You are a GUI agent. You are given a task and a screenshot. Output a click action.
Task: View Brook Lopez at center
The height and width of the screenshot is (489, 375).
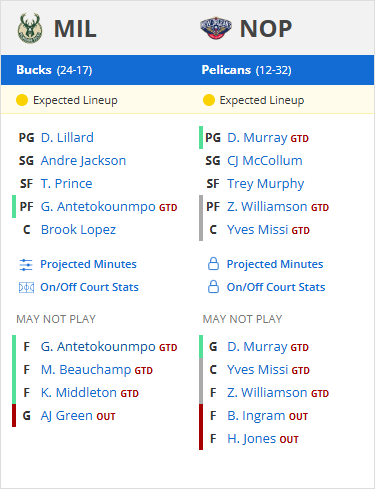[78, 230]
